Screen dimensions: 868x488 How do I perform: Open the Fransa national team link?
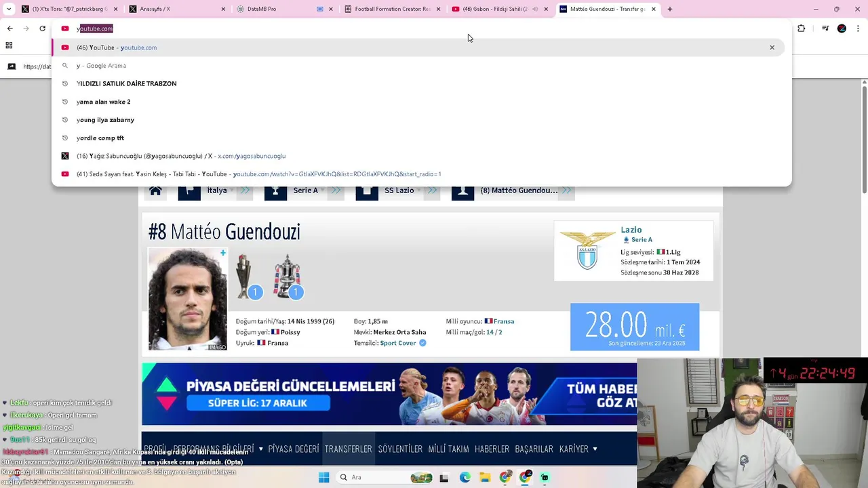[x=503, y=321]
